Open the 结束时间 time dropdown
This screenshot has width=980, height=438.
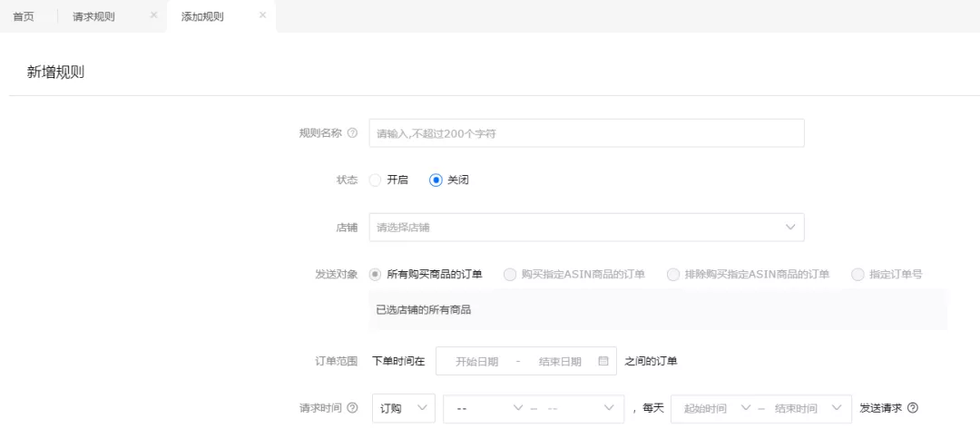click(808, 408)
